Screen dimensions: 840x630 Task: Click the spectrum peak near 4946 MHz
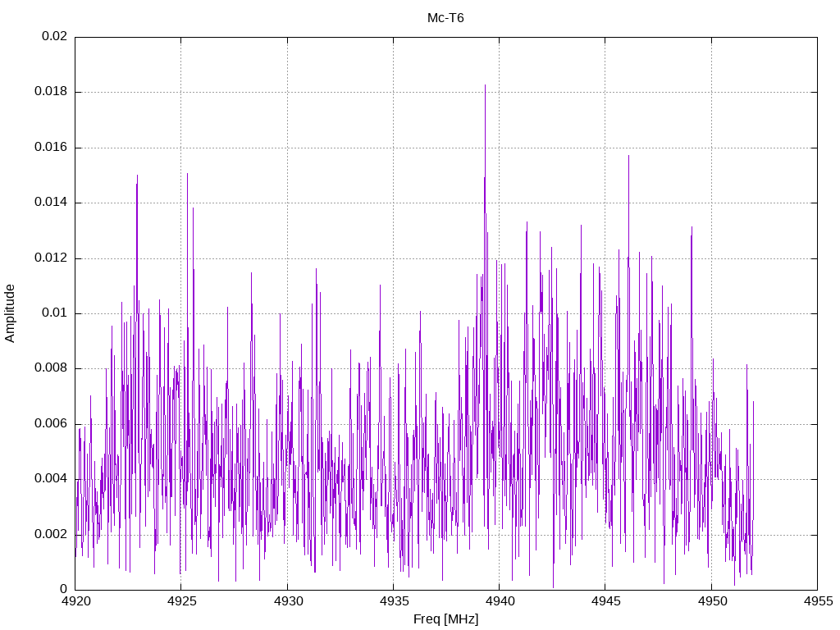coord(628,157)
